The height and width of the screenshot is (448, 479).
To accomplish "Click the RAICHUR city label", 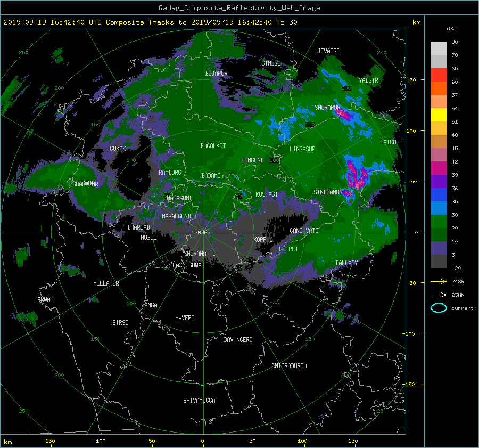I will [x=391, y=142].
